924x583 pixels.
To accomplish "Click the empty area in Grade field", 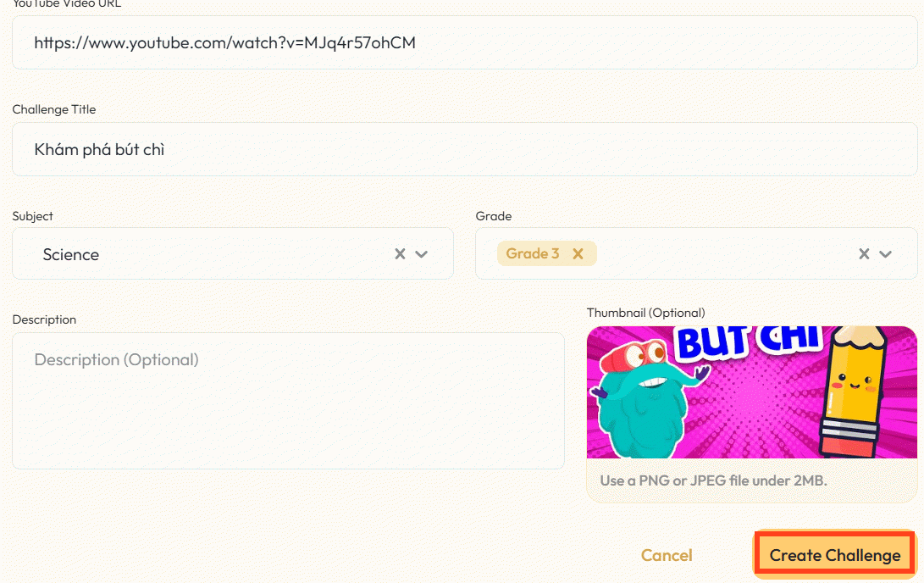I will pos(720,254).
